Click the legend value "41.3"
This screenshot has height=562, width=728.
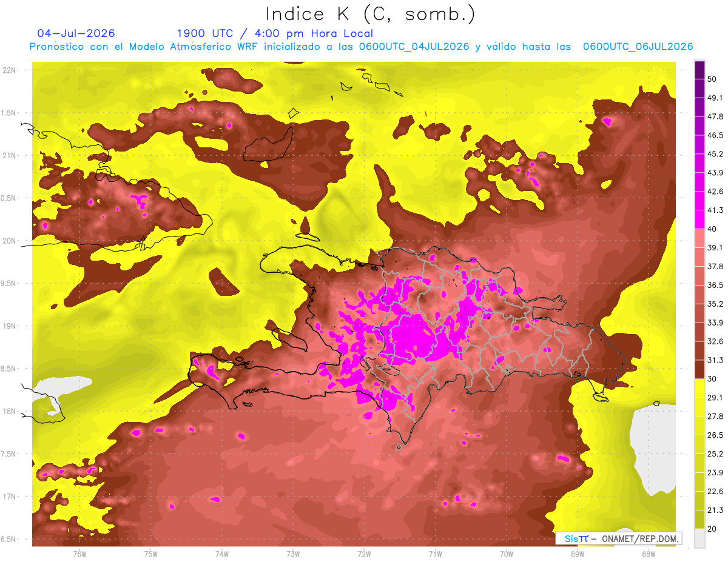(715, 210)
